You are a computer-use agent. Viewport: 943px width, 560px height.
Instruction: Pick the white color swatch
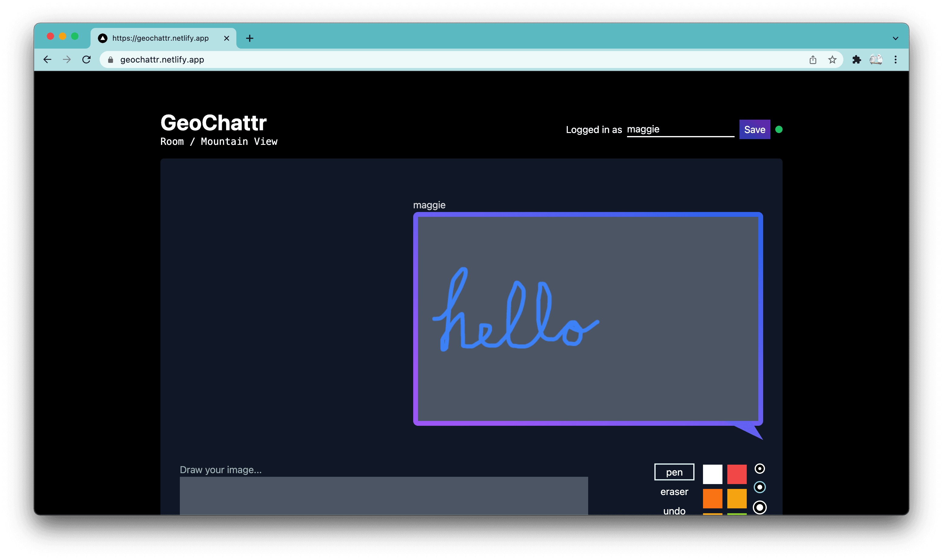(x=712, y=474)
